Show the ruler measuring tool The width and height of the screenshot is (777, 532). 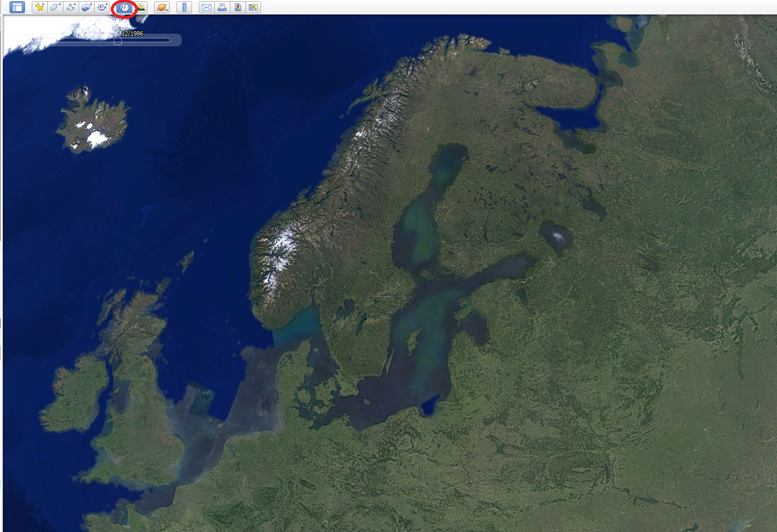pos(184,7)
